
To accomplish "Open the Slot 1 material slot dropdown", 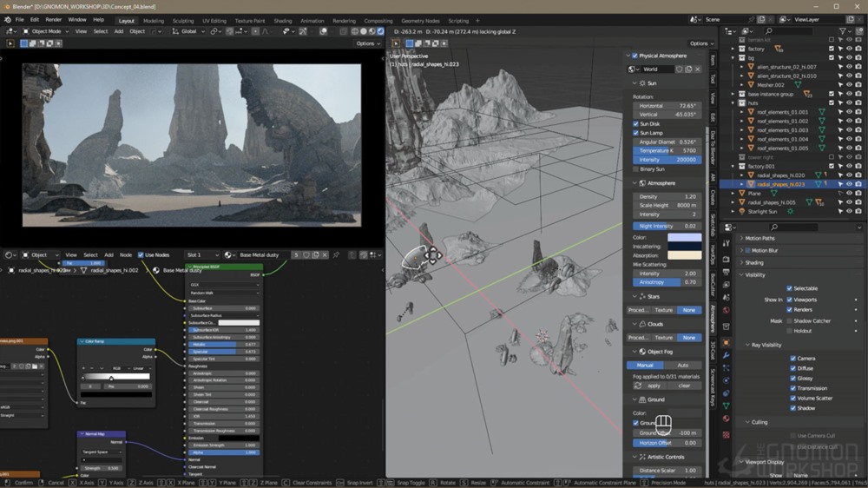I will (x=202, y=254).
